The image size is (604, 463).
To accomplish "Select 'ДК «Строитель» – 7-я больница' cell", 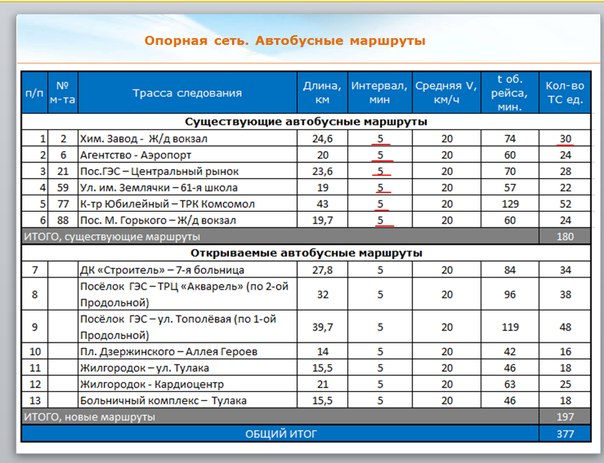I will click(187, 270).
